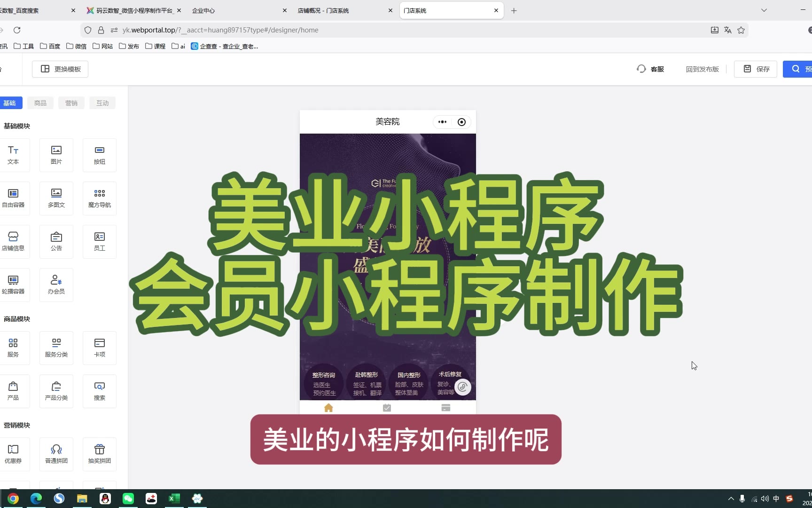Open the 营销 module tab
This screenshot has width=812, height=508.
(71, 103)
